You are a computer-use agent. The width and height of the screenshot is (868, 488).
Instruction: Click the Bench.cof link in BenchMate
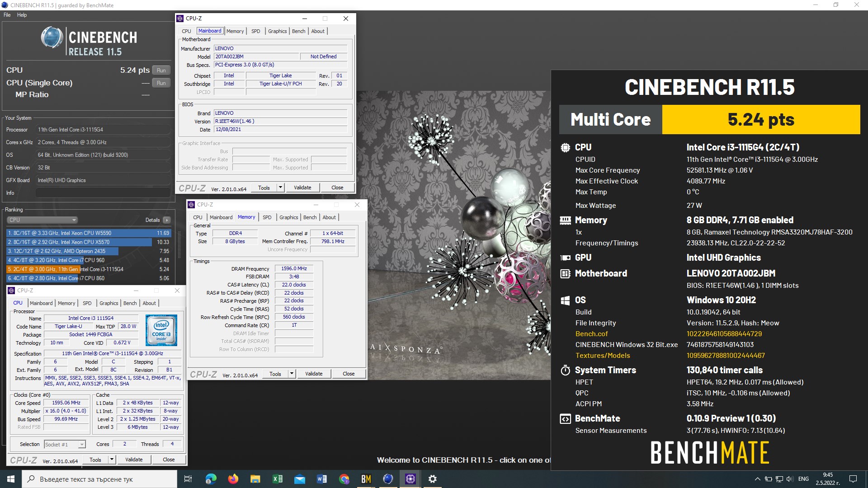591,334
